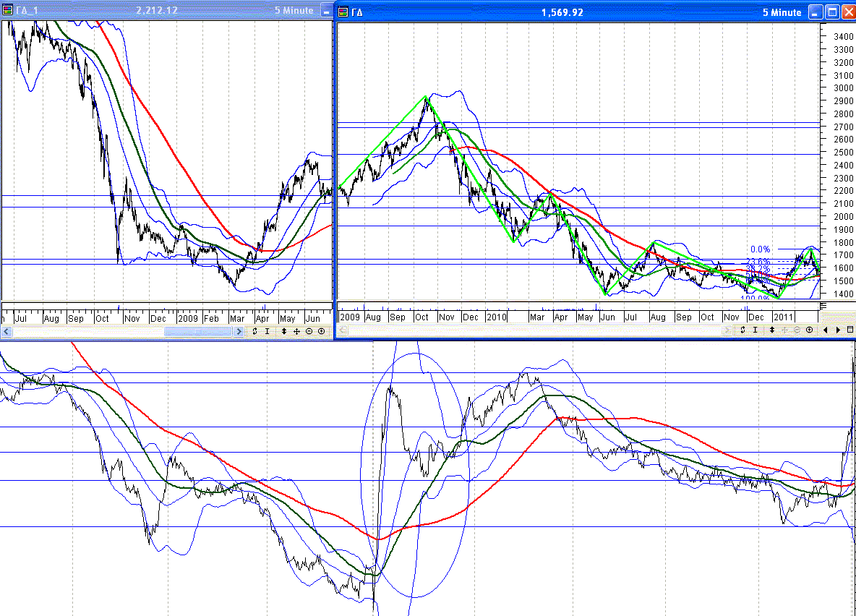Screen dimensions: 856x616
Task: Click the 5 Minute interval label in the ΓΔ_1 title bar
Action: pos(294,11)
